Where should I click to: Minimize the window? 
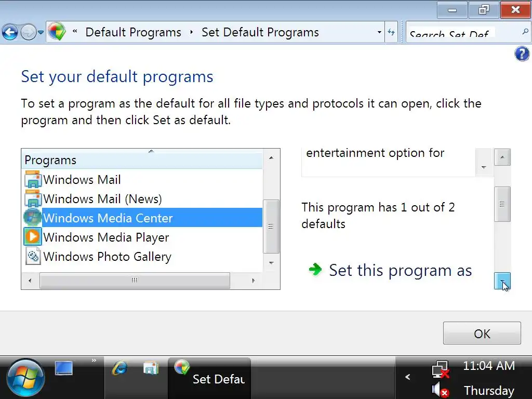tap(453, 10)
